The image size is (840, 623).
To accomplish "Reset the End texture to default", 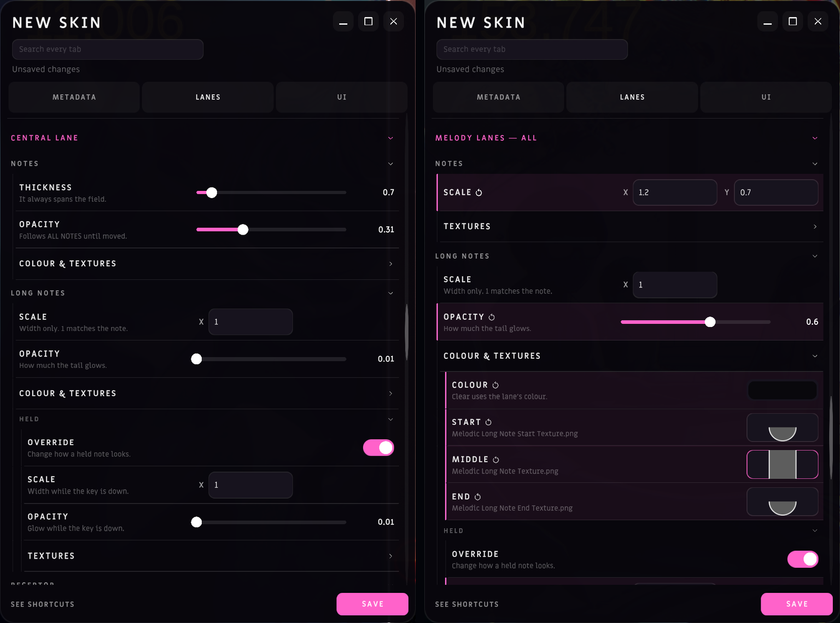I will pyautogui.click(x=477, y=497).
